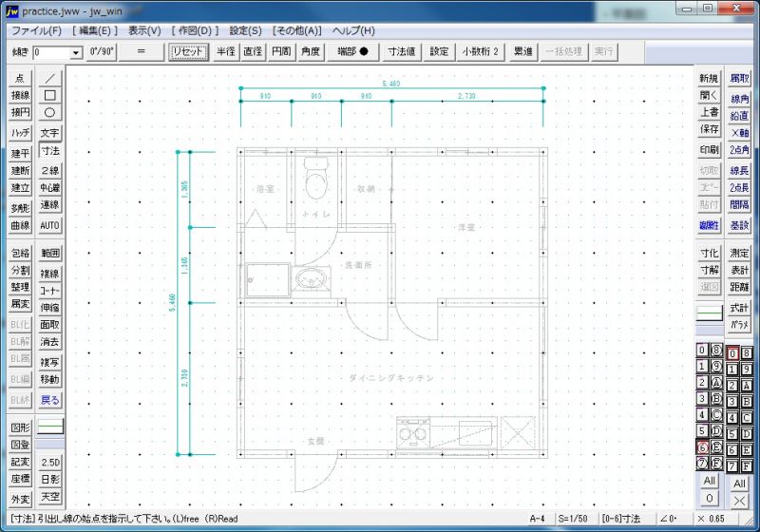Open the ヘルプ(H) menu

click(353, 30)
